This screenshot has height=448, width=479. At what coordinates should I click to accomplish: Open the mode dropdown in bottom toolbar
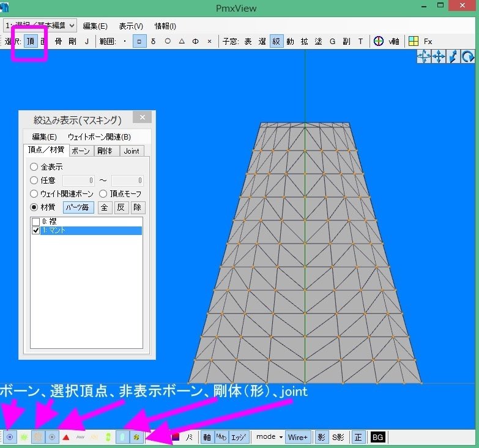(x=269, y=437)
